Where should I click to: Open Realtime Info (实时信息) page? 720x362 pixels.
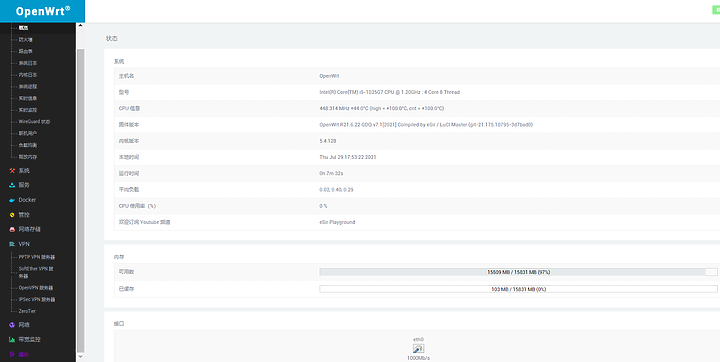[28, 98]
